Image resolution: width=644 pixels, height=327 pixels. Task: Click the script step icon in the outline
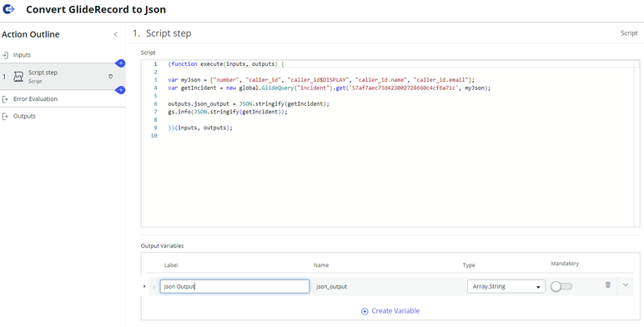(18, 77)
